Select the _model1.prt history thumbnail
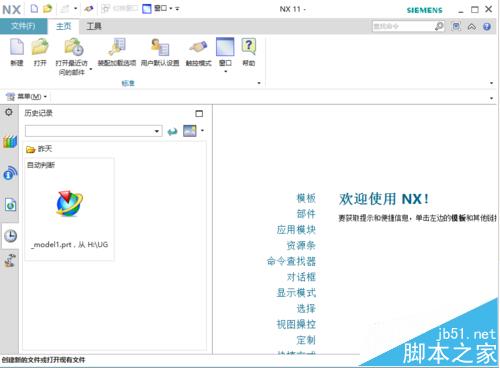The height and width of the screenshot is (368, 500). (69, 209)
